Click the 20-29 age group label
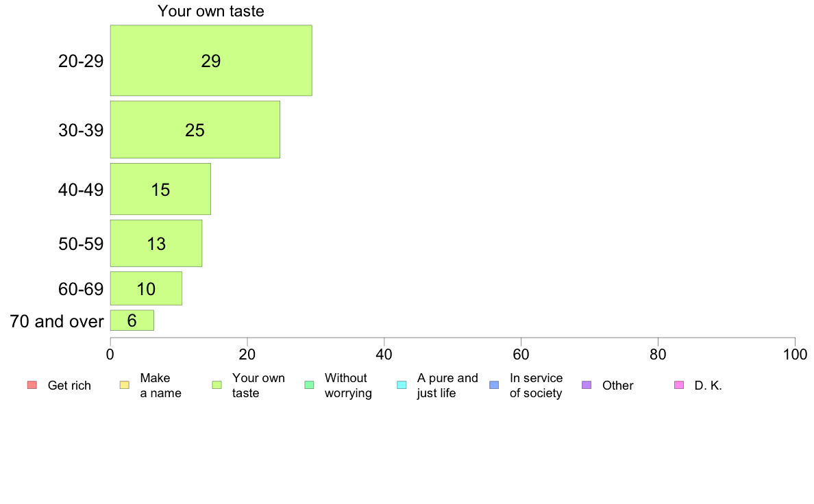 [81, 61]
